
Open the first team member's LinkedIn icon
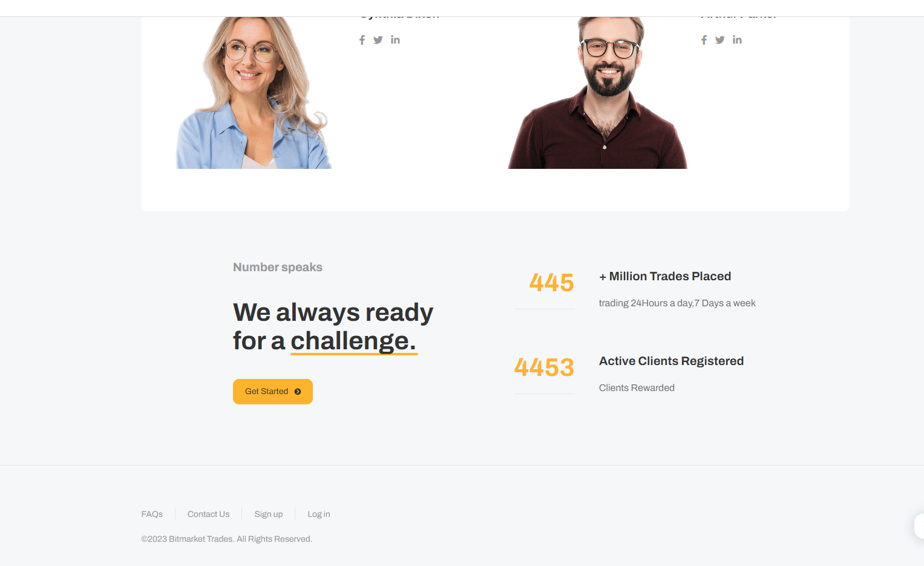click(x=395, y=40)
